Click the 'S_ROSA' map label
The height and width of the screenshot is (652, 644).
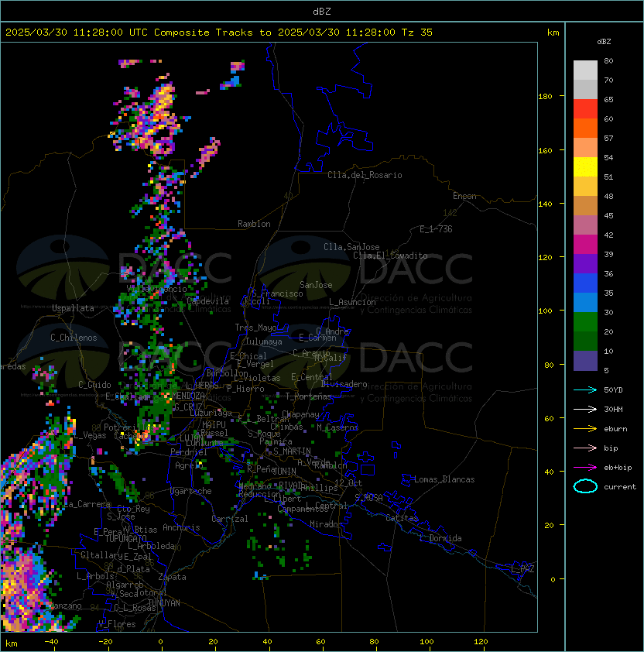[x=368, y=498]
